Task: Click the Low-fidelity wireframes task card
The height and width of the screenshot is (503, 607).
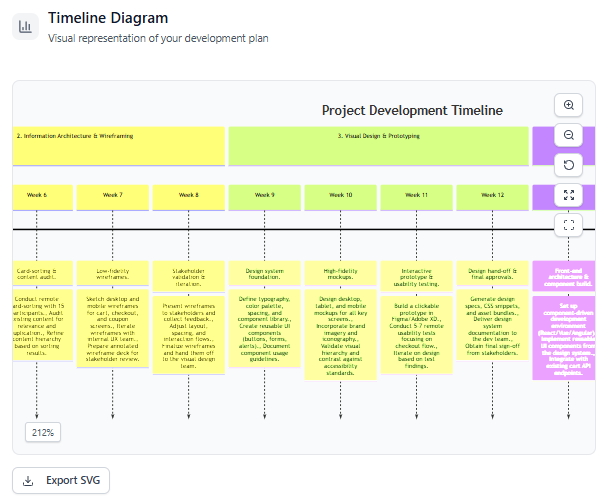Action: [x=113, y=273]
